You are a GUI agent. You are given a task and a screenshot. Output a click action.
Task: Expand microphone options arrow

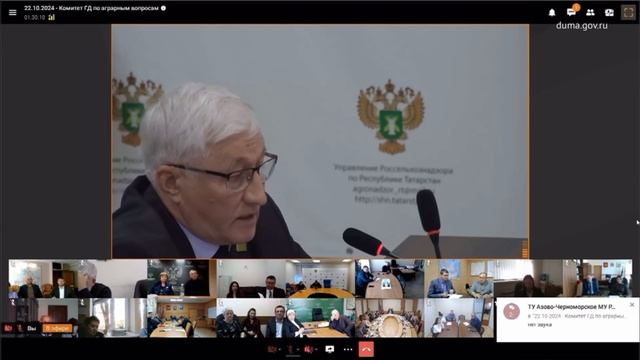(298, 350)
